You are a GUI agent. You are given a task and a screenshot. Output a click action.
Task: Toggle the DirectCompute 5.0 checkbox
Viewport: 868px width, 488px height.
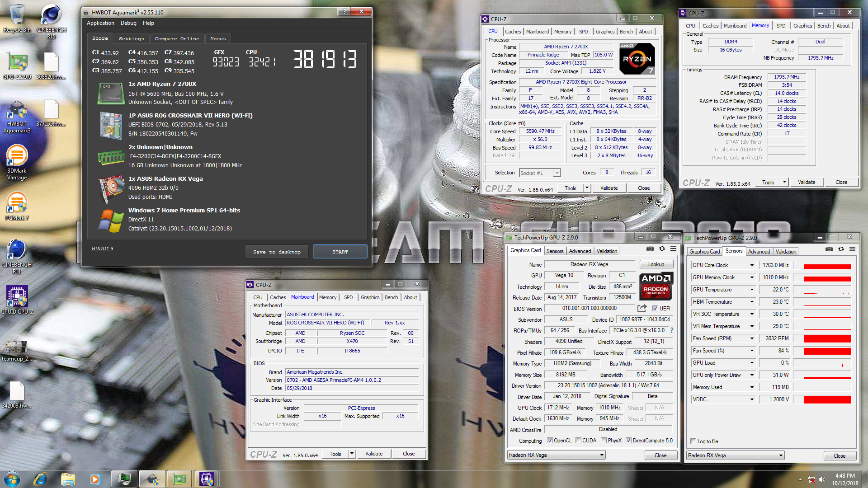coord(628,441)
